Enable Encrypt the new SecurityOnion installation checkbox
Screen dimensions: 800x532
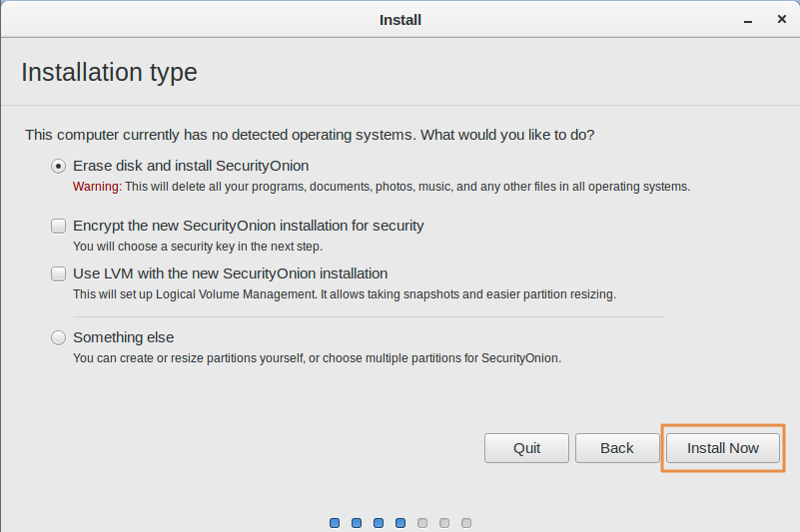coord(58,226)
